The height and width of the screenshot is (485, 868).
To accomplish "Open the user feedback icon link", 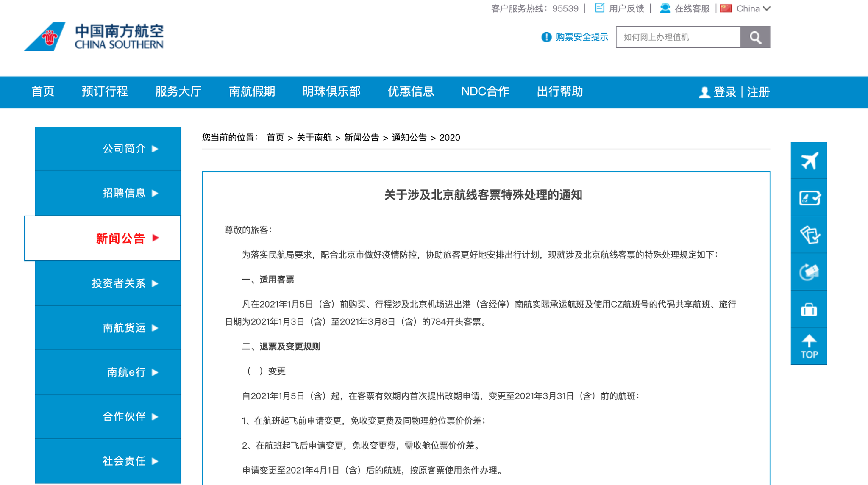I will [x=600, y=8].
